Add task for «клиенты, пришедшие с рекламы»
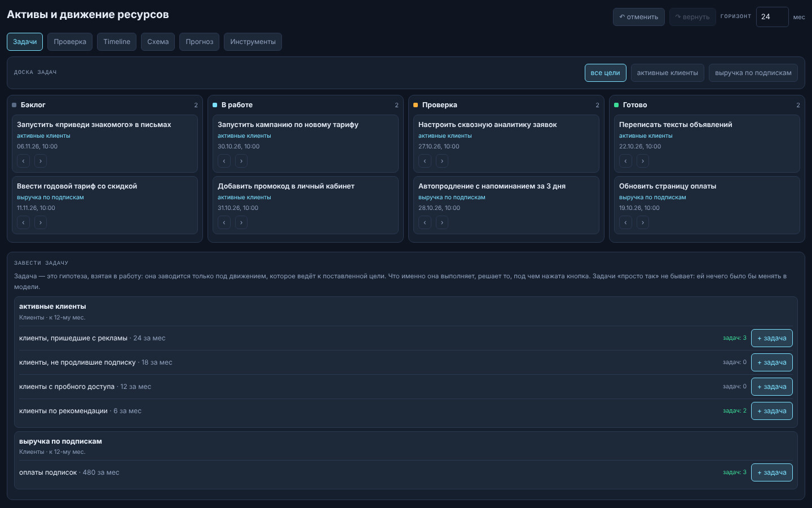The width and height of the screenshot is (812, 508). 771,338
